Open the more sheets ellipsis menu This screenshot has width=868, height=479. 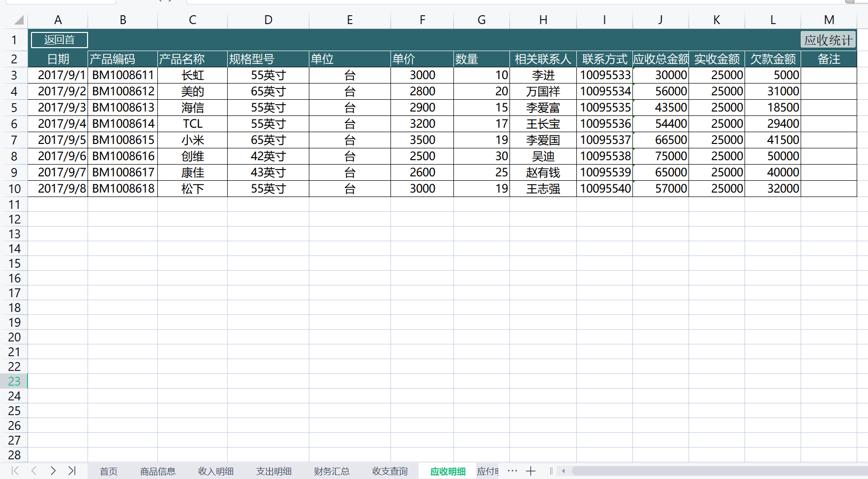[x=512, y=471]
